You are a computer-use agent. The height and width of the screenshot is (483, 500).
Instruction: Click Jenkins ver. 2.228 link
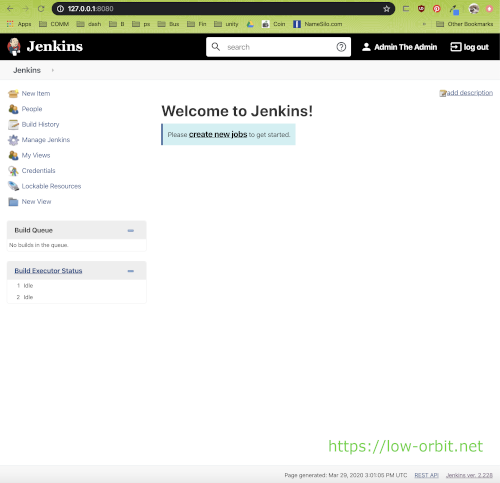[x=469, y=475]
